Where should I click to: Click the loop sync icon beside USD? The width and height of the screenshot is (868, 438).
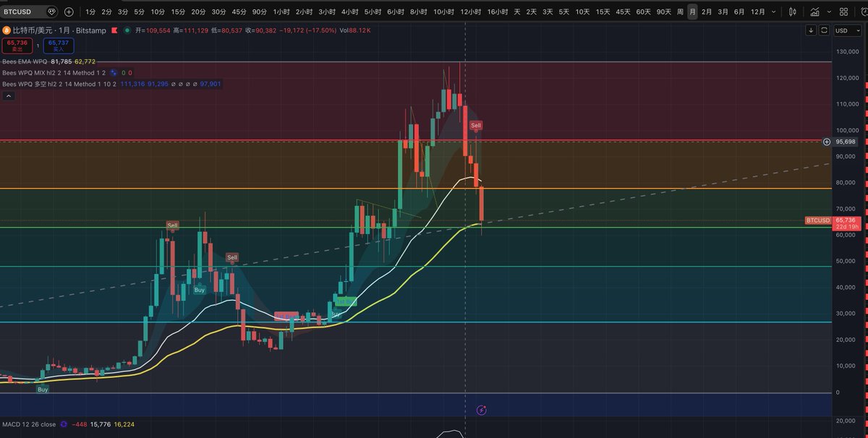coord(824,30)
